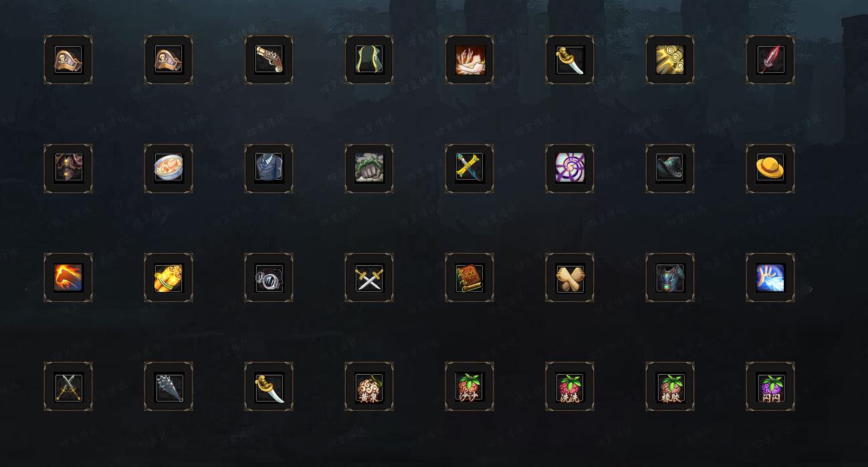Pick the 黄泉 devil fruit

369,386
